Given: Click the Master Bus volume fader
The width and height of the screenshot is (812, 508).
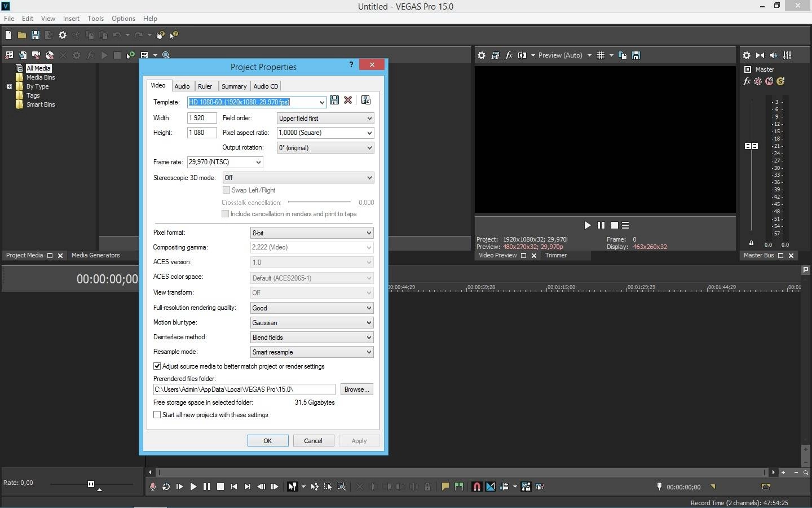Looking at the screenshot, I should (751, 146).
